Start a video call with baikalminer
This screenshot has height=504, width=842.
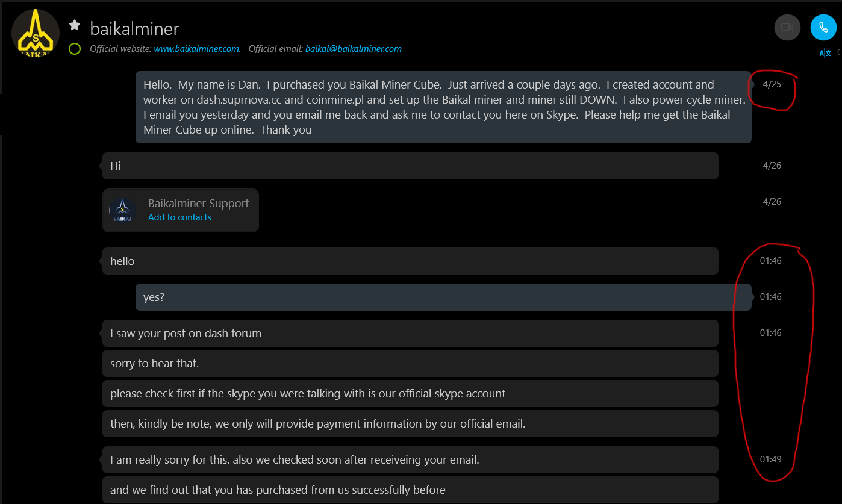point(787,27)
